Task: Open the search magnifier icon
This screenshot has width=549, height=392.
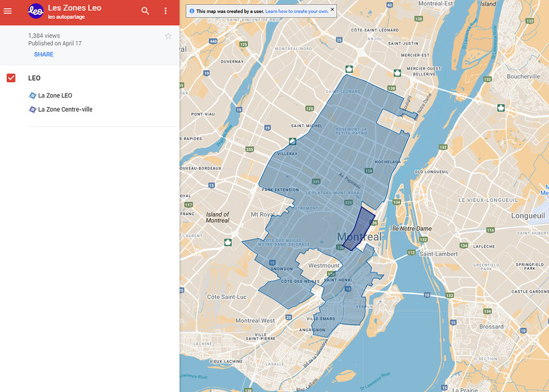Action: pos(145,11)
